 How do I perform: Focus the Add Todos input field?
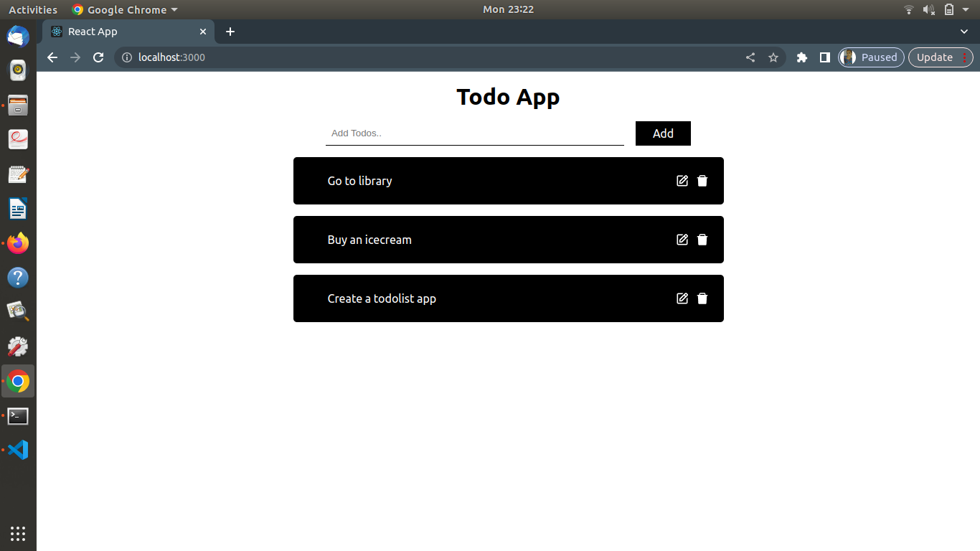point(474,133)
